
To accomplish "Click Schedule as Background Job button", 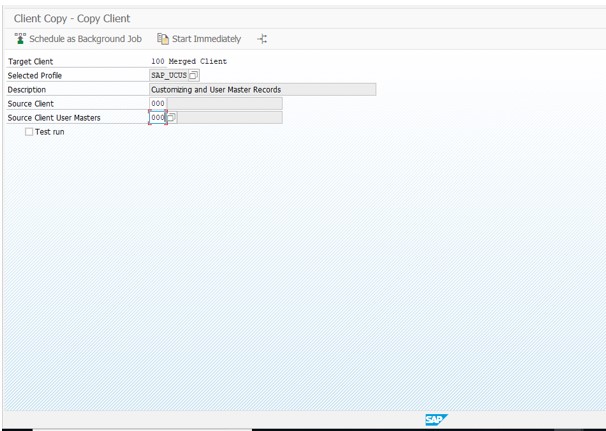I will click(x=78, y=39).
